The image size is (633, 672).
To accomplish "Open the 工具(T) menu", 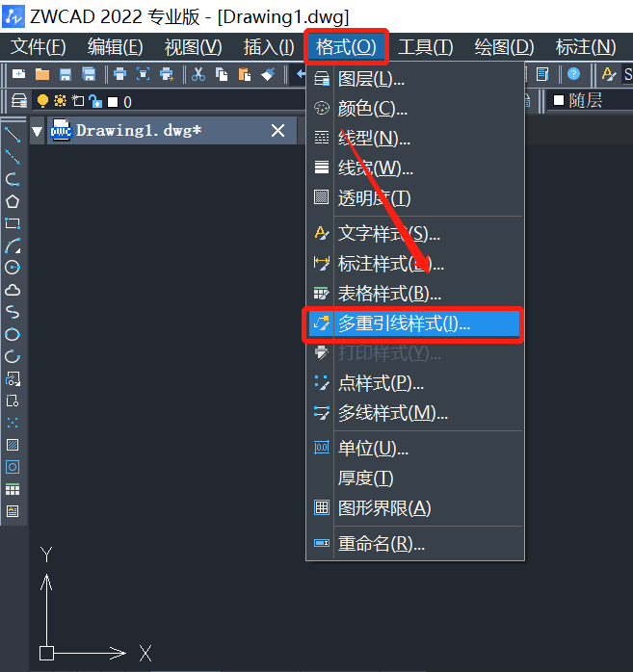I will click(426, 47).
